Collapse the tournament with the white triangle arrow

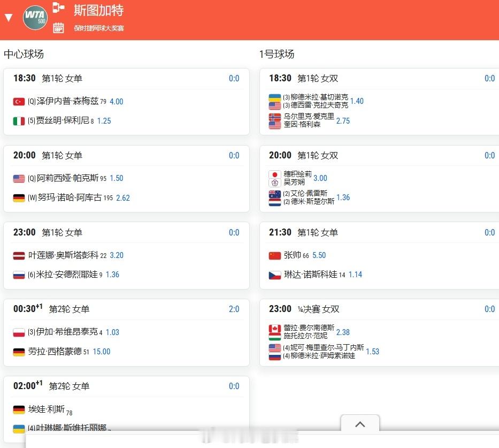(x=9, y=17)
